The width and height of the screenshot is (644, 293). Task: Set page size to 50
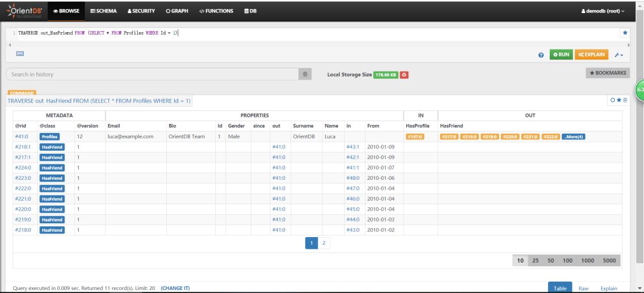551,261
